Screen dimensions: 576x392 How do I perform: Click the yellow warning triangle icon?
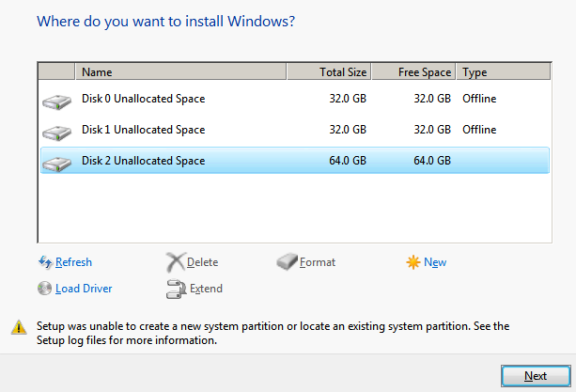(19, 327)
